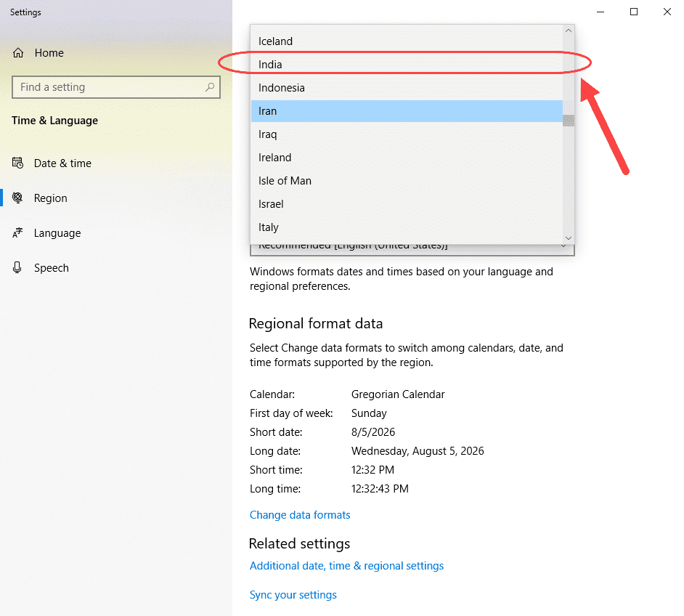Minimize the Settings window
The image size is (684, 616).
click(600, 12)
